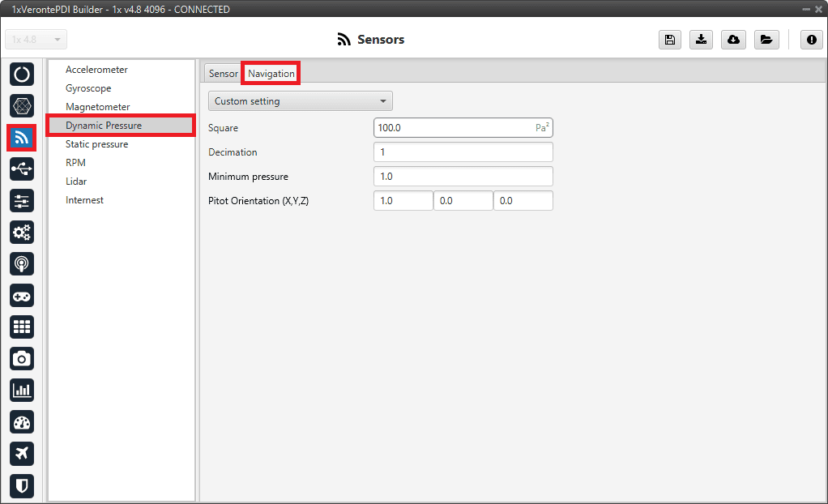
Task: Click the airplane icon in sidebar
Action: point(22,453)
